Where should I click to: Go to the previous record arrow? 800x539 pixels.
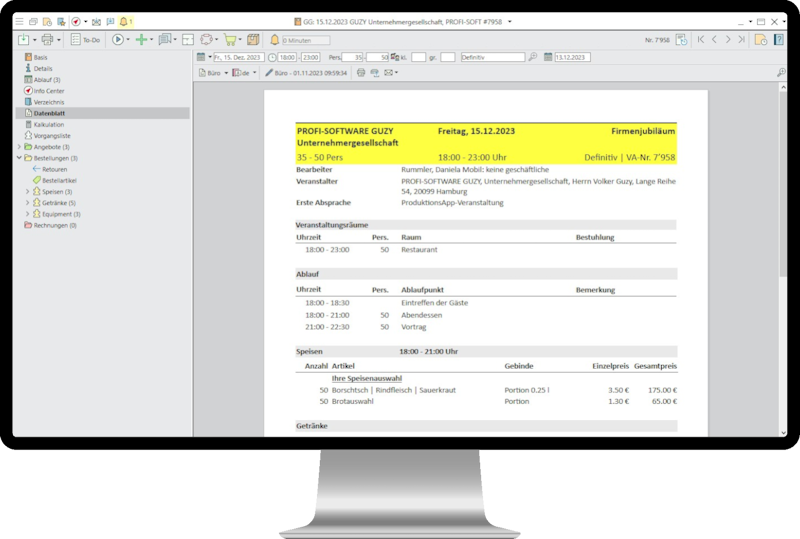tap(714, 39)
